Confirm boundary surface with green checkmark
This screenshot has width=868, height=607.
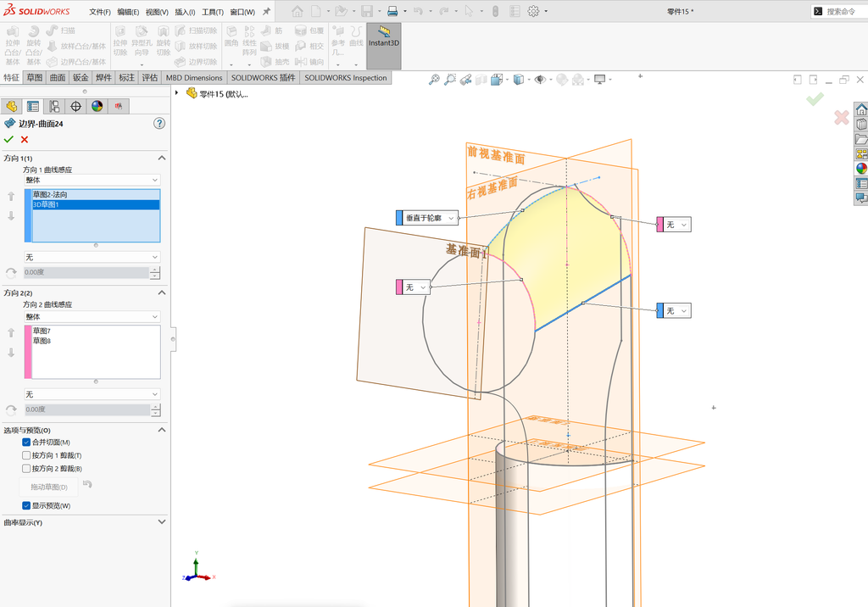coord(8,140)
